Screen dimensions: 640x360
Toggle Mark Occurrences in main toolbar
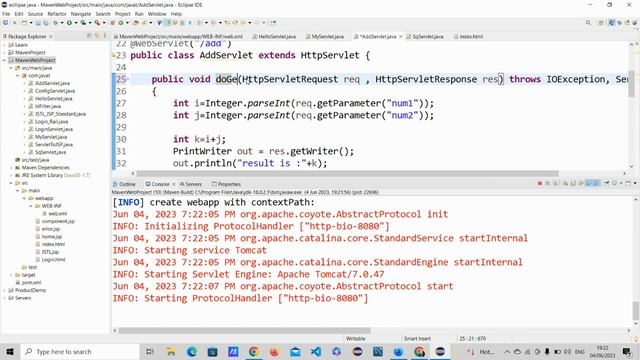coord(167,23)
